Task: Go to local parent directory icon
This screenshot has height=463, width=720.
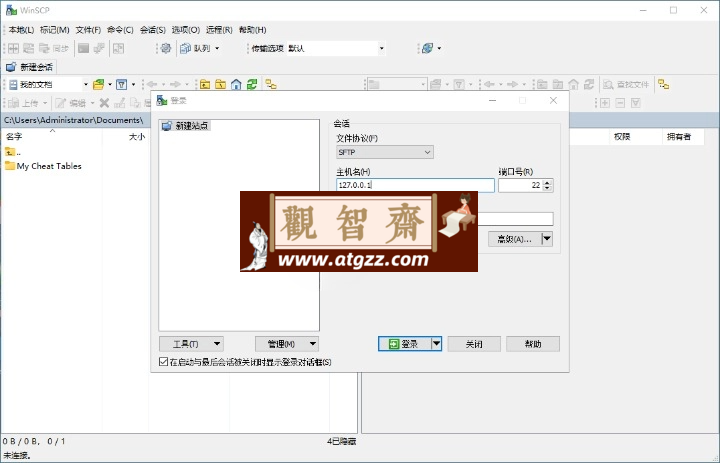Action: [205, 85]
